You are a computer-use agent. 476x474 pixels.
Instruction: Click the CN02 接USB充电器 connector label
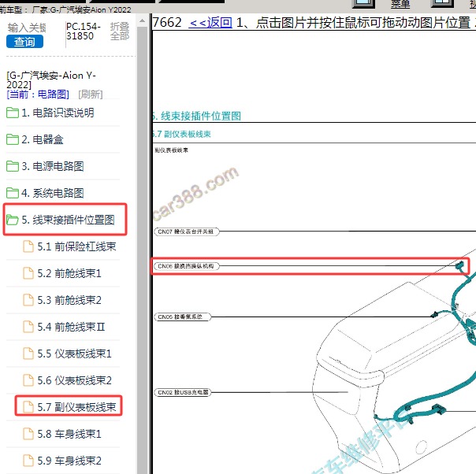click(183, 392)
